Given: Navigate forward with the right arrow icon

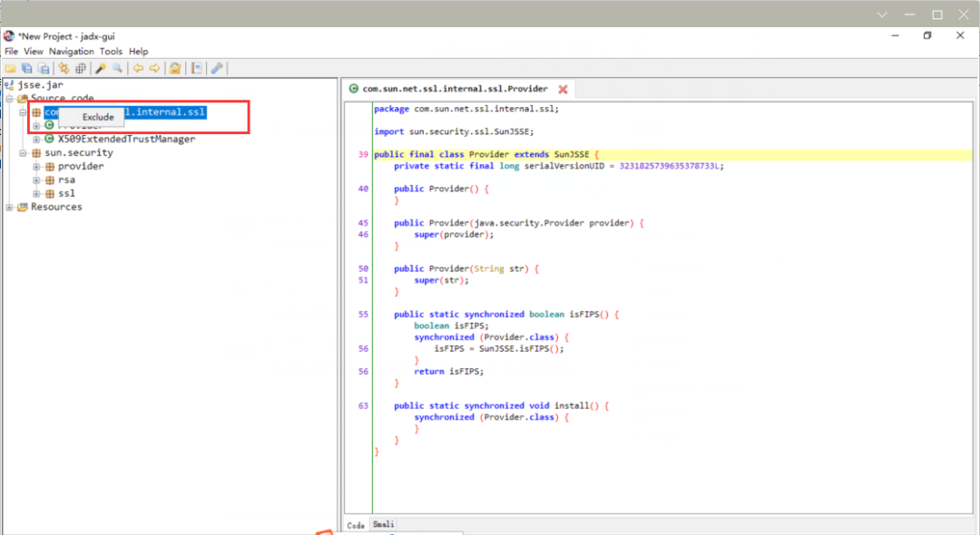Looking at the screenshot, I should point(154,68).
